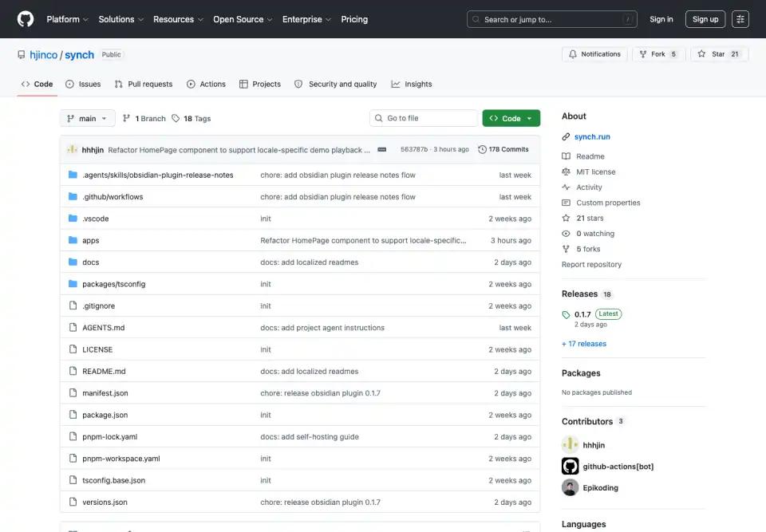Expand the Open Source menu
Image resolution: width=766 pixels, height=532 pixels.
click(243, 19)
